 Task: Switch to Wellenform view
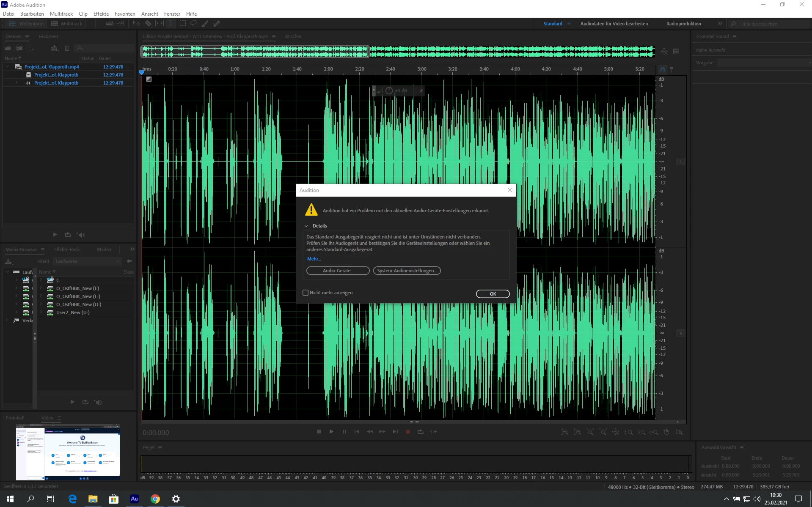[26, 24]
